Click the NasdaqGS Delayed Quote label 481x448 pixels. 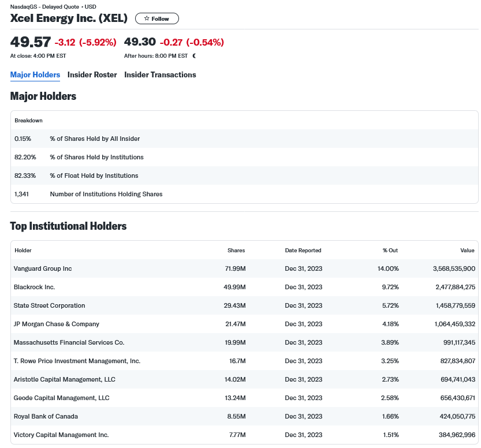pos(53,7)
